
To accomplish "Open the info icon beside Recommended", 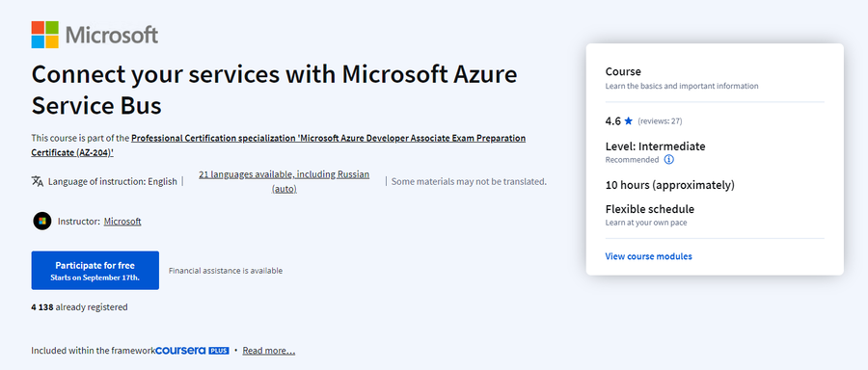I will pyautogui.click(x=668, y=160).
